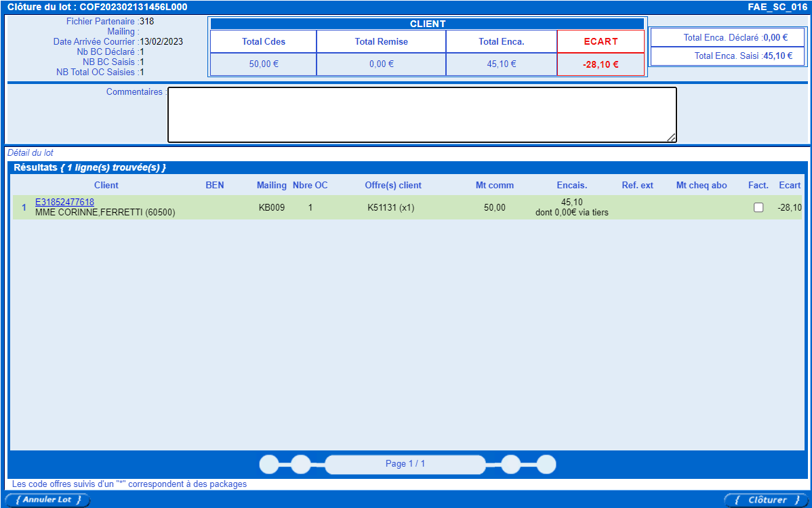Viewport: 812px width, 508px height.
Task: Click the Fact. column header
Action: coord(758,185)
